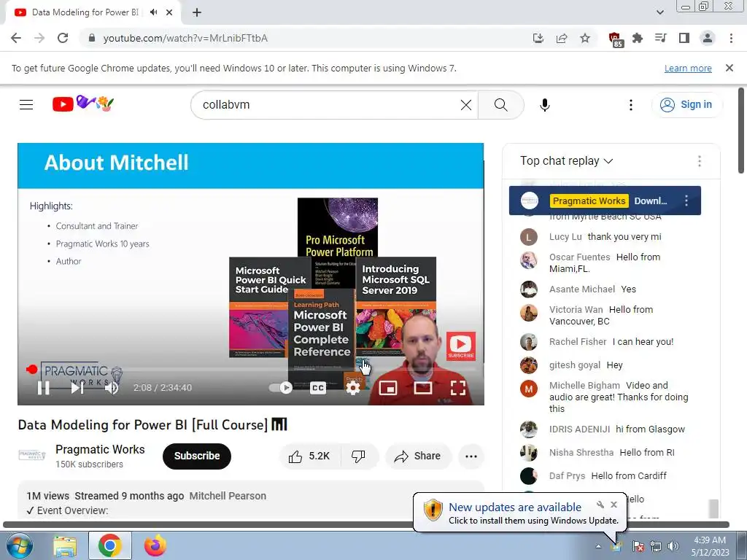This screenshot has width=747, height=560.
Task: Subscribe to Pragmatic Works
Action: pos(197,456)
